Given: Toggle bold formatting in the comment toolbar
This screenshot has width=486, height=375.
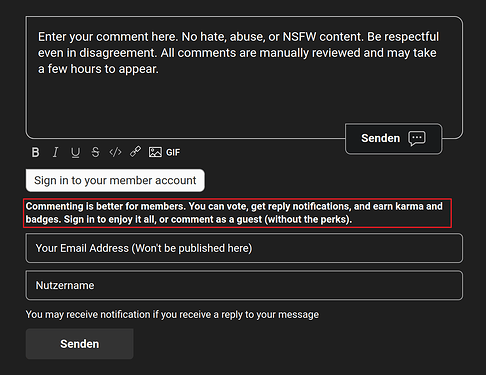Looking at the screenshot, I should 35,152.
